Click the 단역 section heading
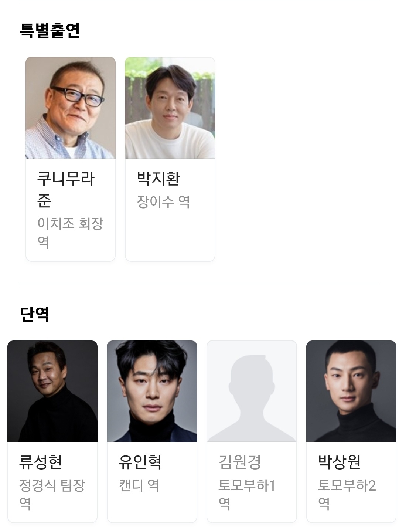 [x=34, y=314]
